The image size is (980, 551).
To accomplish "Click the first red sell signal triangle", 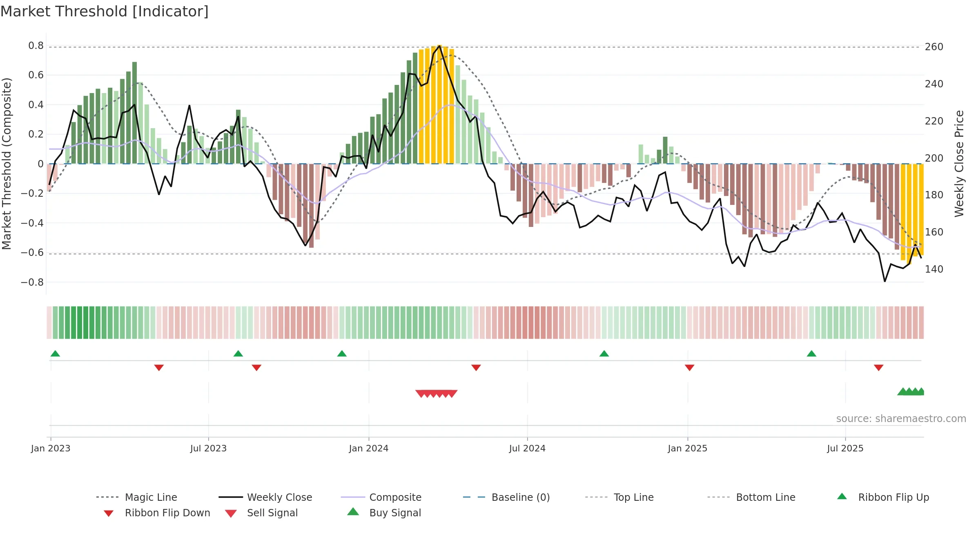I will (x=421, y=393).
